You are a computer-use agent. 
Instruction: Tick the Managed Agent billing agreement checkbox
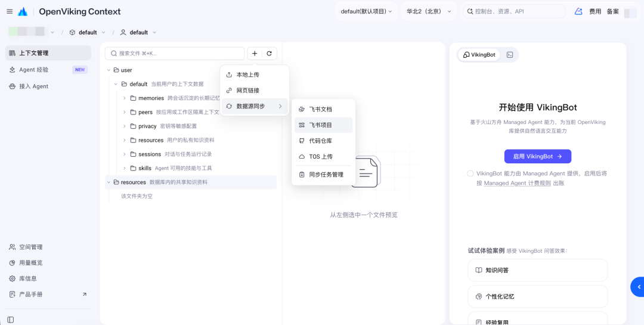pos(470,174)
